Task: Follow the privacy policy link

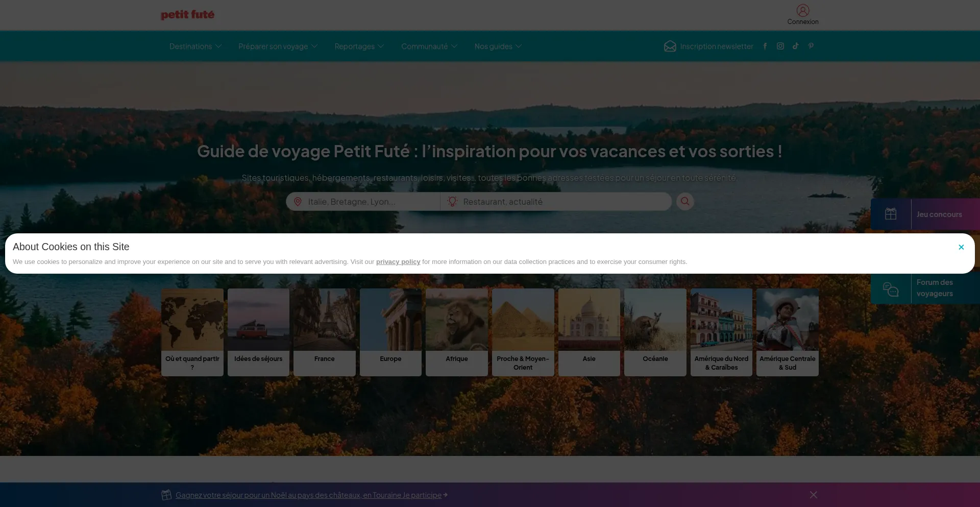Action: point(398,262)
